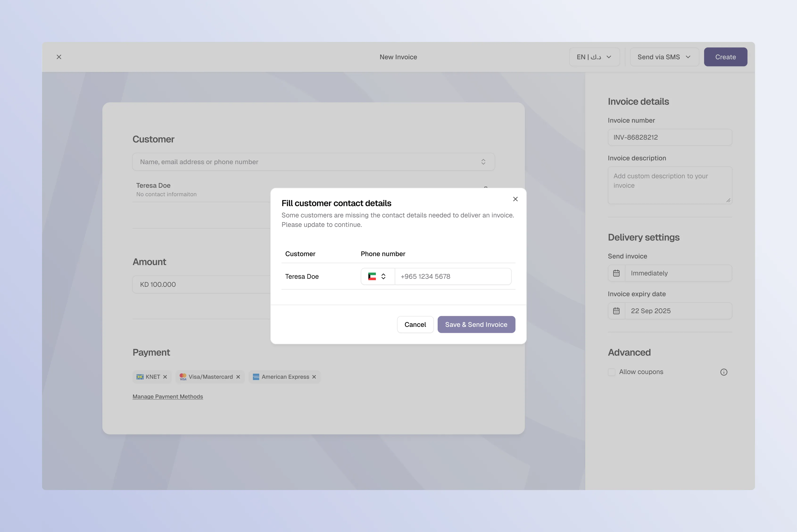Click the Cancel button in dialog
Viewport: 797px width, 532px height.
(415, 325)
